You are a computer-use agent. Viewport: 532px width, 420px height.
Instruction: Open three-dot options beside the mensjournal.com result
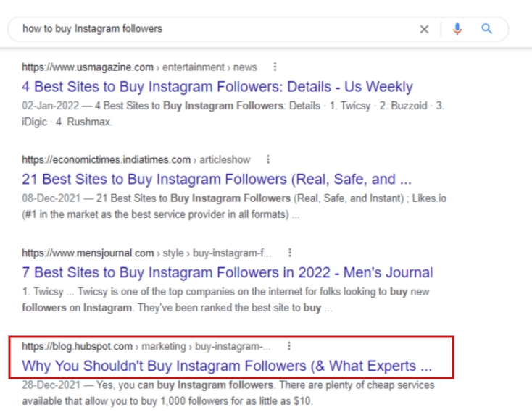(x=290, y=253)
